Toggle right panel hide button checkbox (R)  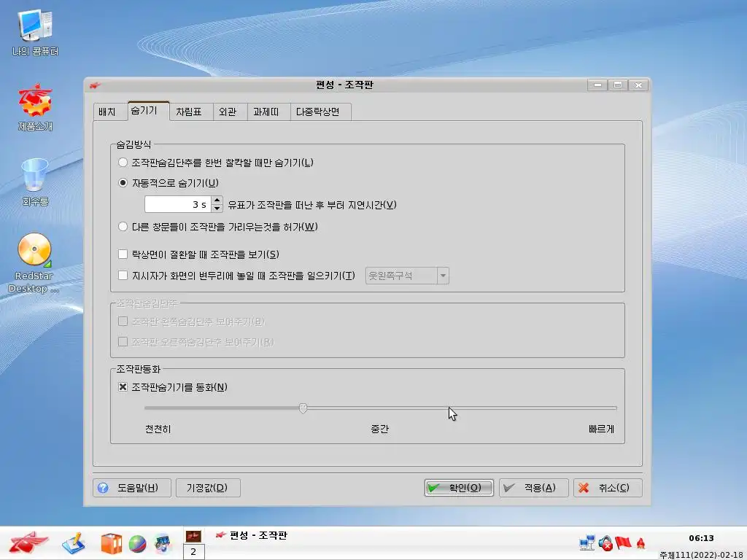[123, 342]
